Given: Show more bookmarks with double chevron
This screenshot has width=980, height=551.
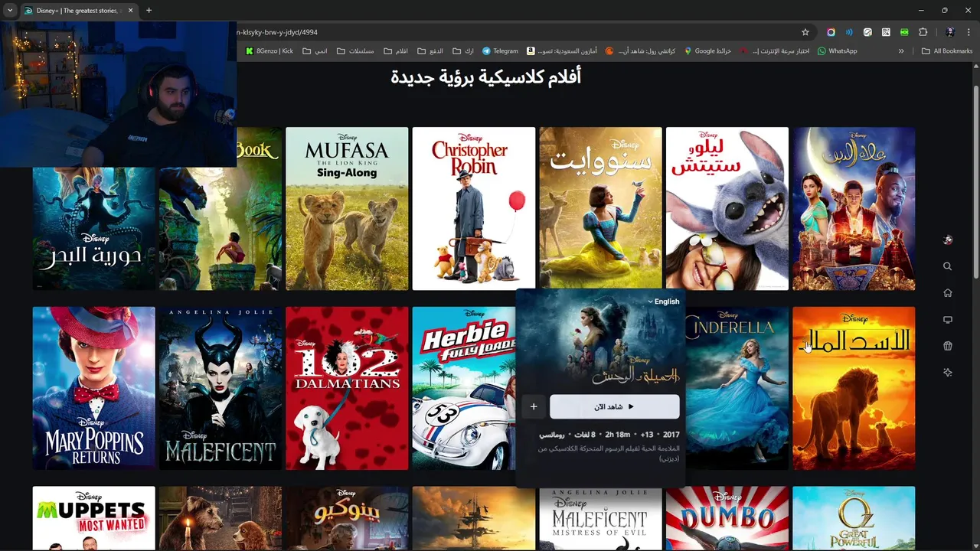Looking at the screenshot, I should coord(901,51).
